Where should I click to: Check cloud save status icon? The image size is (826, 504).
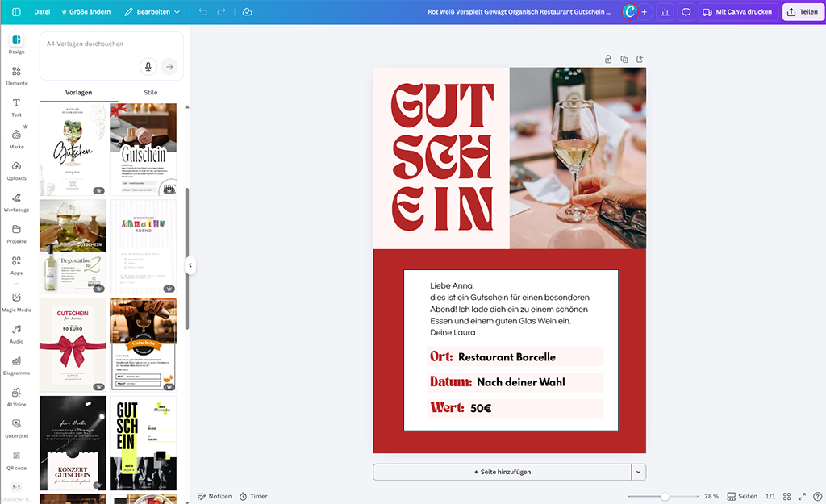247,11
